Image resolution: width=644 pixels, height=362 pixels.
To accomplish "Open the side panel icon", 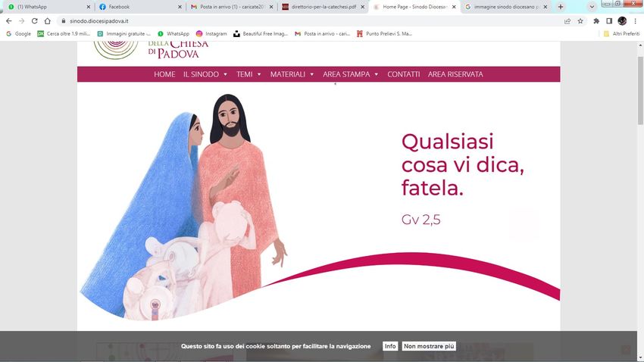I will pyautogui.click(x=609, y=21).
